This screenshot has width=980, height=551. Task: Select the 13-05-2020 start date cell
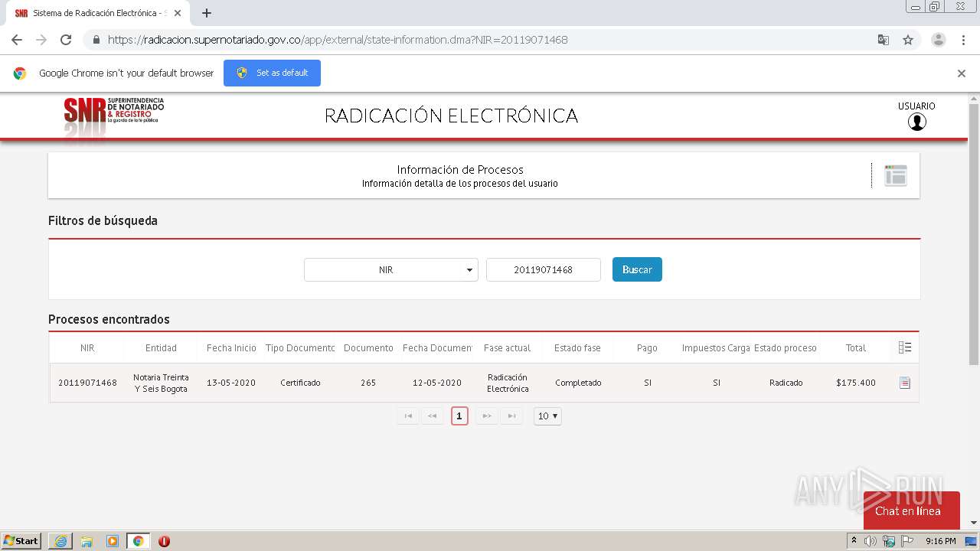pyautogui.click(x=231, y=383)
